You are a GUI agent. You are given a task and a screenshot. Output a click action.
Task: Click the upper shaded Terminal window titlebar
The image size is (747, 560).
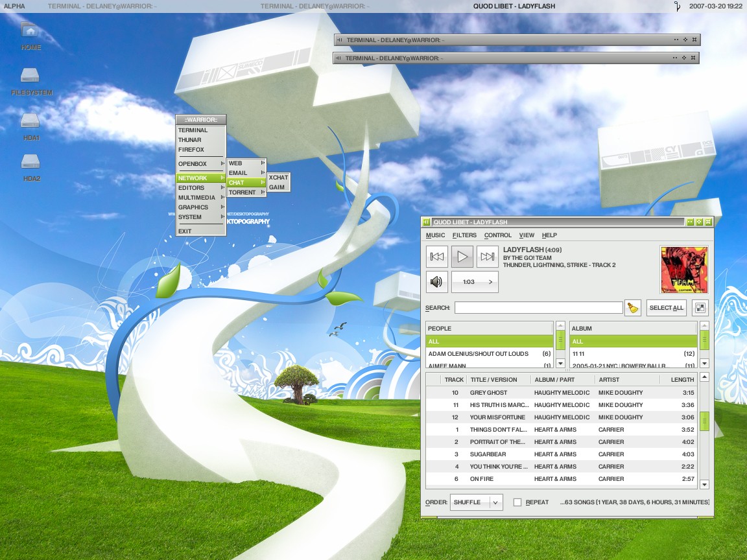[517, 40]
